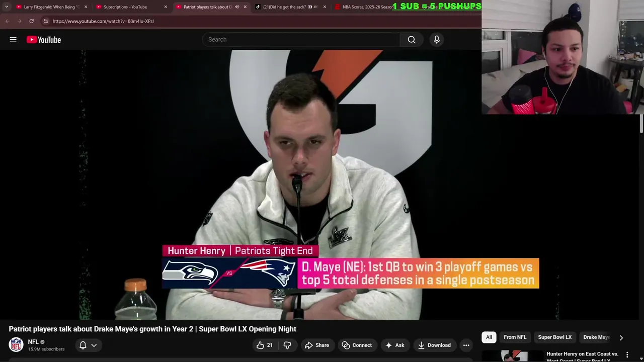644x362 pixels.
Task: Switch to Larry Fitzgerald tab
Action: [52, 7]
